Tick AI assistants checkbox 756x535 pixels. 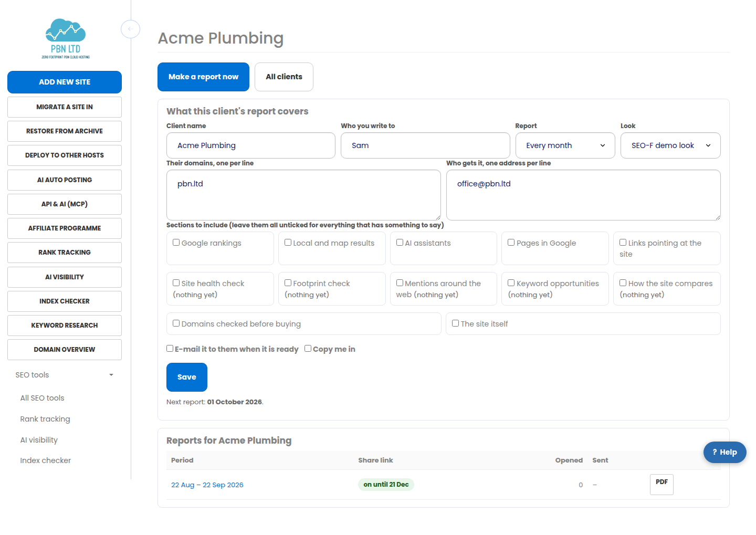click(x=400, y=243)
